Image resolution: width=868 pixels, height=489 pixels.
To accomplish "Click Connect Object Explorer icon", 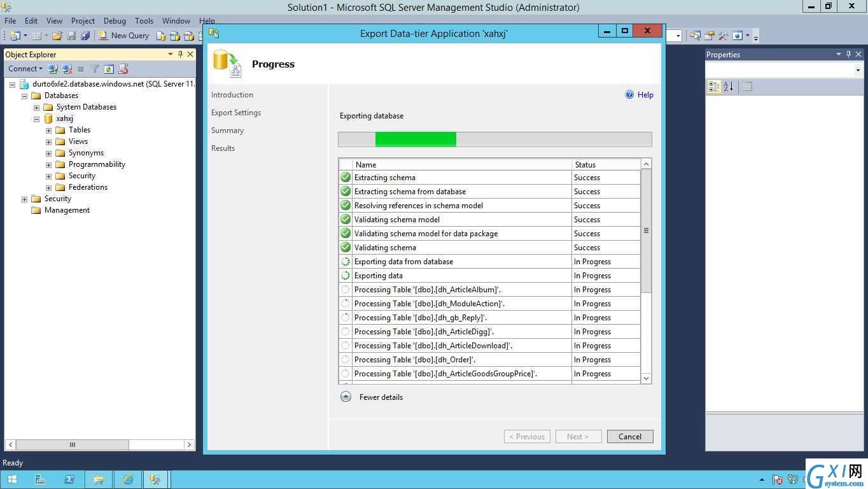I will pyautogui.click(x=53, y=69).
